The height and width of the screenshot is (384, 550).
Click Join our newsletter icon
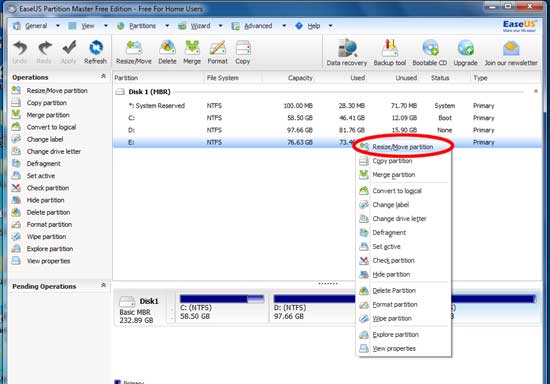click(x=511, y=53)
